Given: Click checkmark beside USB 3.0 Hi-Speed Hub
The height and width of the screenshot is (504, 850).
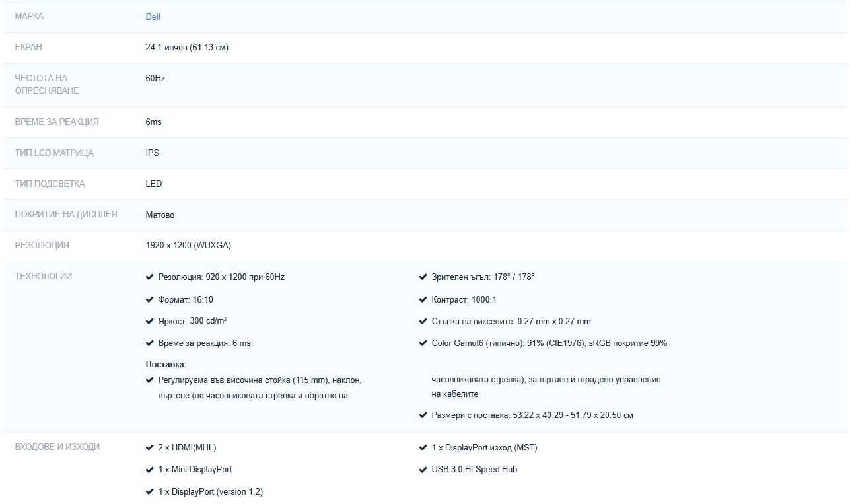Looking at the screenshot, I should tap(423, 470).
